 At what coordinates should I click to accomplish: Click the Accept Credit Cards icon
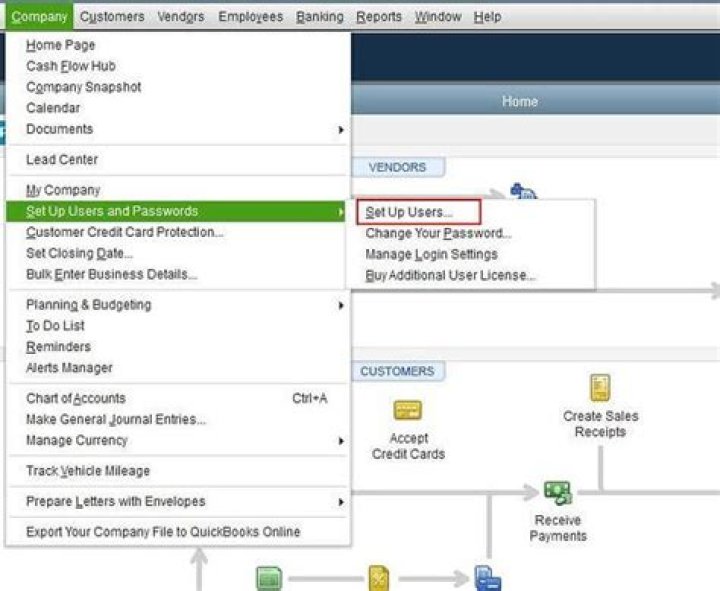[x=408, y=411]
